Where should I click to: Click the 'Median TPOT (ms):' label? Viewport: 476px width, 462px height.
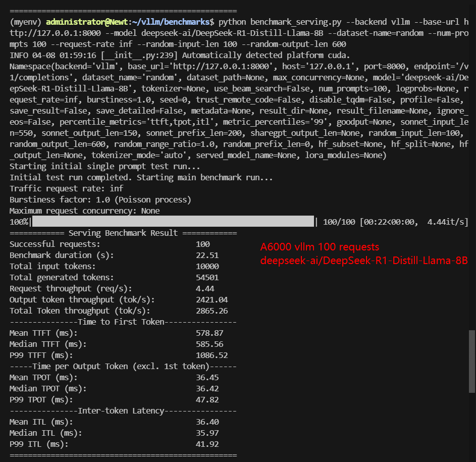click(x=48, y=388)
